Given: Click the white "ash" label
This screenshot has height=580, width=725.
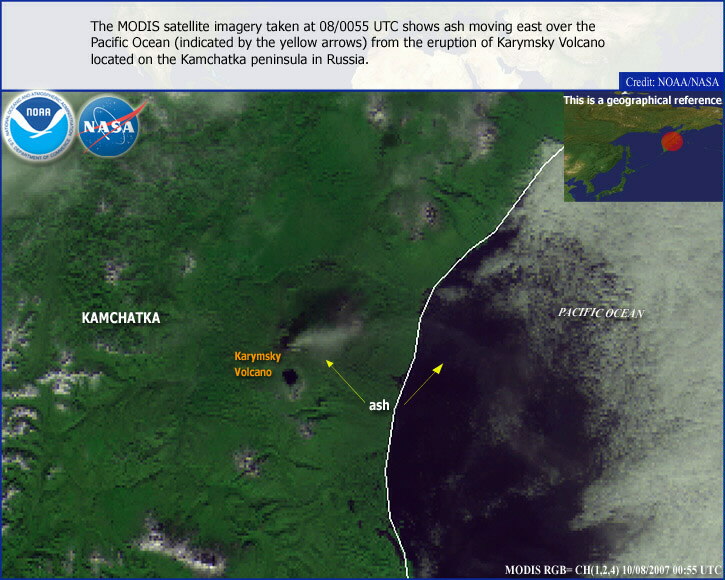Looking at the screenshot, I should (x=379, y=405).
